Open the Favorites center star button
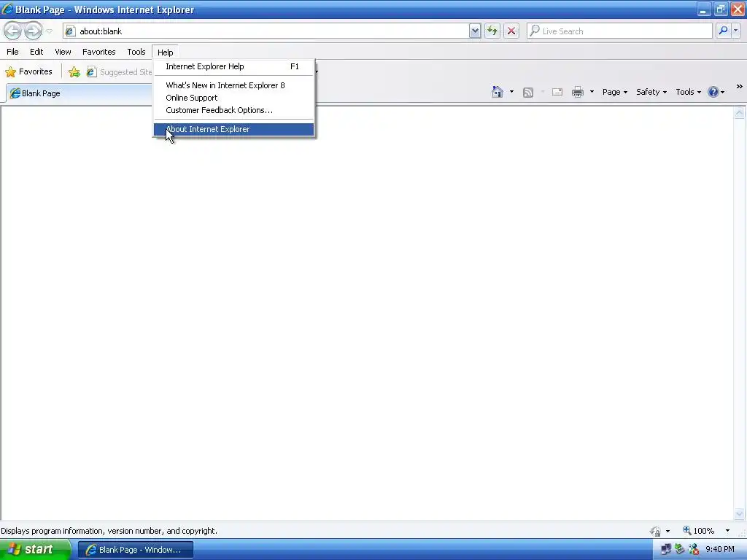Image resolution: width=747 pixels, height=560 pixels. point(28,72)
